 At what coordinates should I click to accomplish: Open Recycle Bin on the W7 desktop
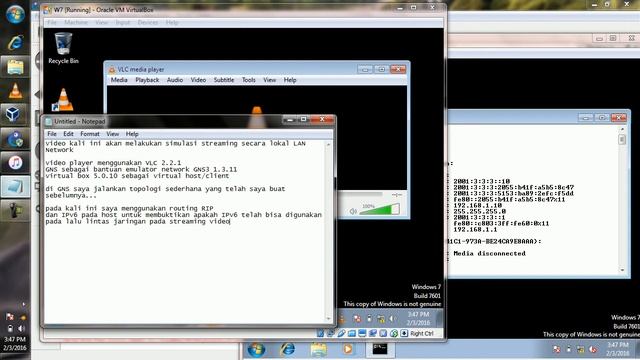(63, 48)
